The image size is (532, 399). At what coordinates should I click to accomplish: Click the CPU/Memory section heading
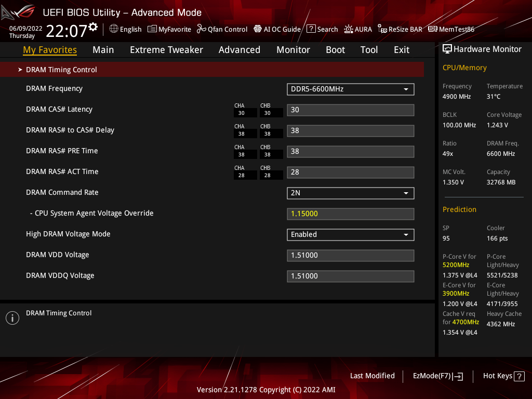(x=464, y=68)
